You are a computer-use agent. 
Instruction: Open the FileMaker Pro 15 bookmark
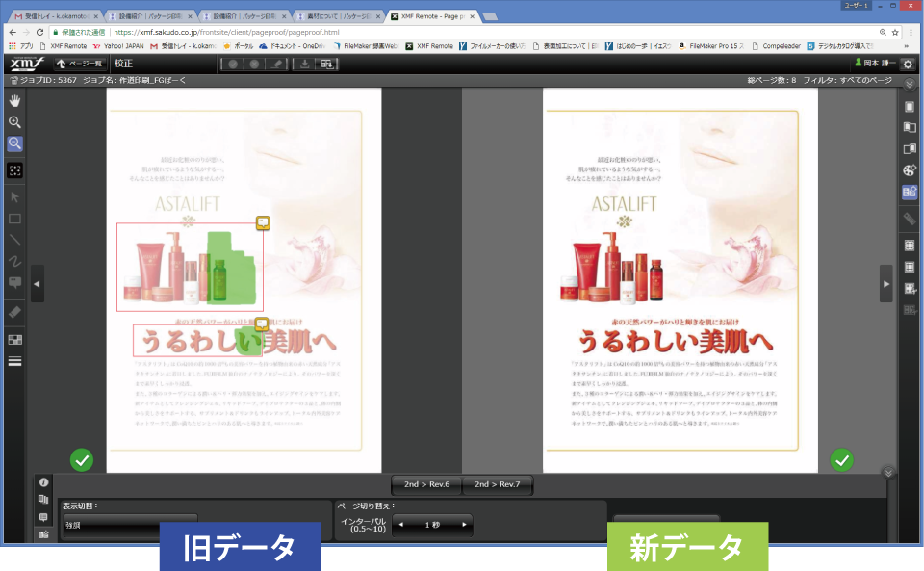711,46
